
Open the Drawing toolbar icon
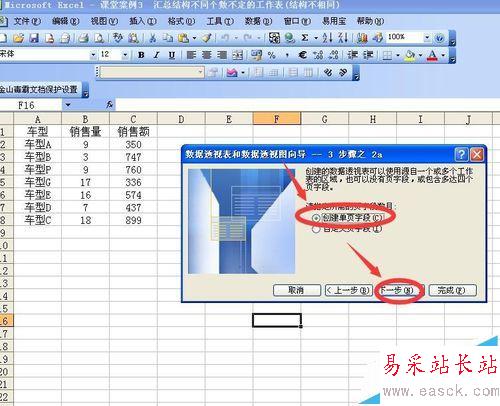(378, 38)
